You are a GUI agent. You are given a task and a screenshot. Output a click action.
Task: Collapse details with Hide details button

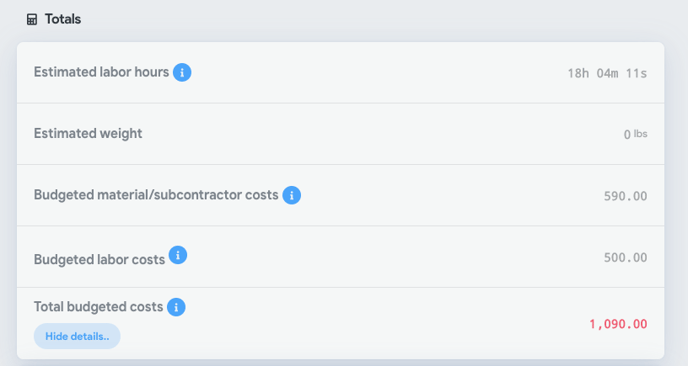[77, 336]
